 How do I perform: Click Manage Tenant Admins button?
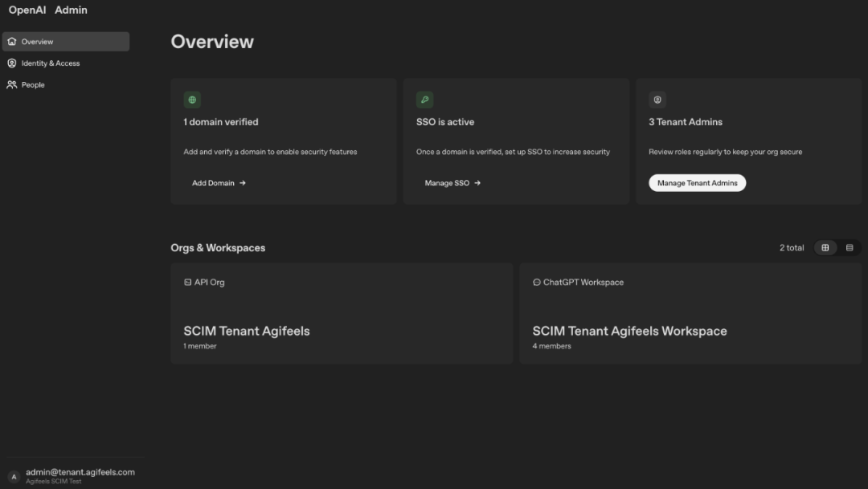(697, 183)
